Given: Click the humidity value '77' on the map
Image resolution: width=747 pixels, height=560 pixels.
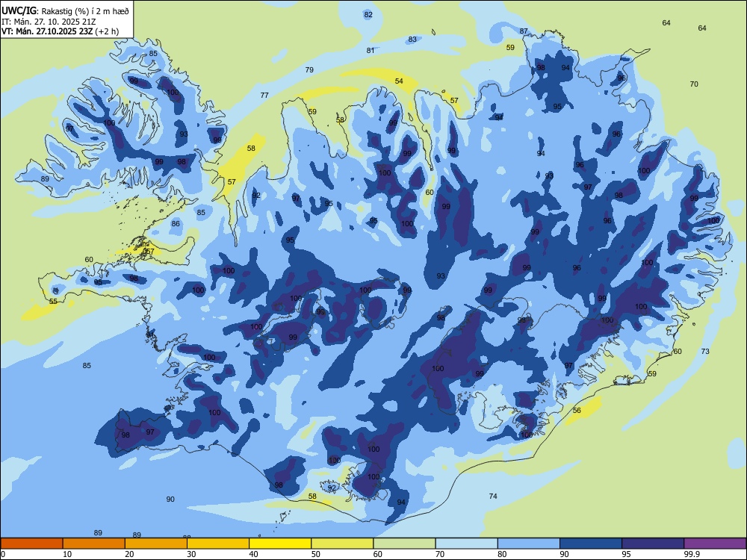Looking at the screenshot, I should 265,96.
